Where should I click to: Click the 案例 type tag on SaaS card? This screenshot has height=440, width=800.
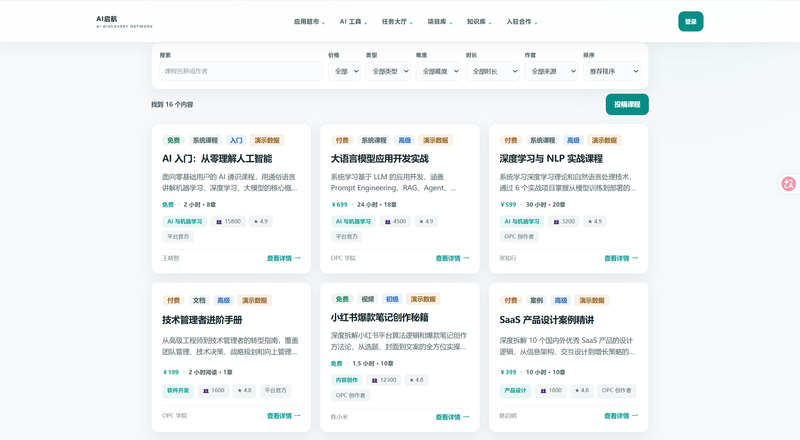point(536,300)
